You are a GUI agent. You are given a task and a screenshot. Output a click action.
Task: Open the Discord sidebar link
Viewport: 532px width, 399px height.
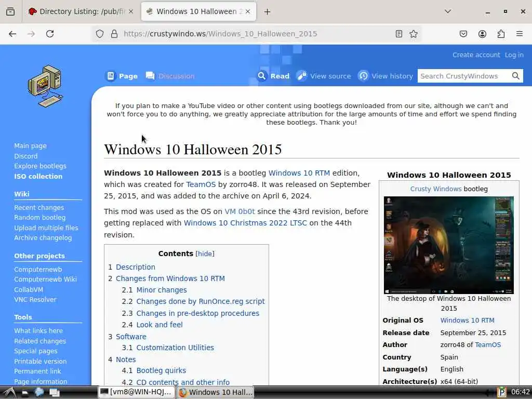(x=26, y=156)
